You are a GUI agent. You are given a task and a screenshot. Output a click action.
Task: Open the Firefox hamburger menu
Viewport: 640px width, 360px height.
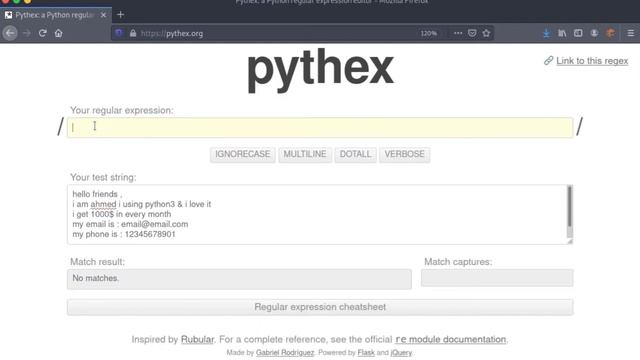click(x=631, y=33)
